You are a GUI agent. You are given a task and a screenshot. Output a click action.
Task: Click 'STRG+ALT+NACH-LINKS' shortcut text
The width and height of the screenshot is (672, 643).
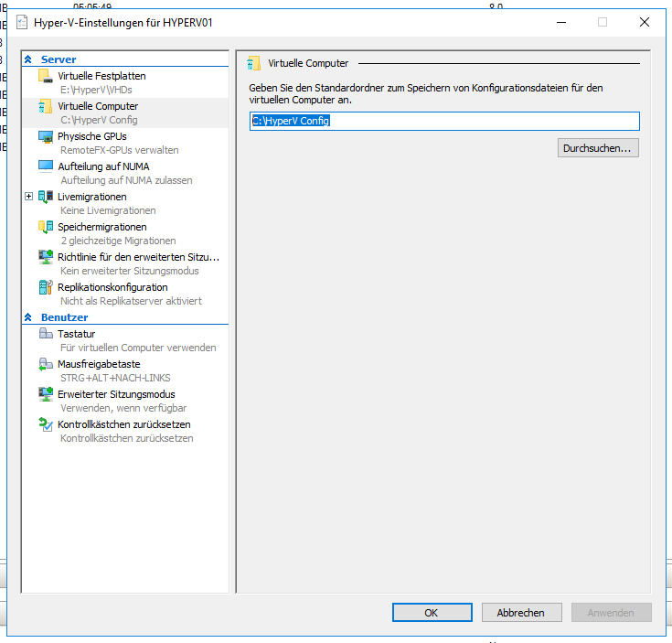pos(115,378)
